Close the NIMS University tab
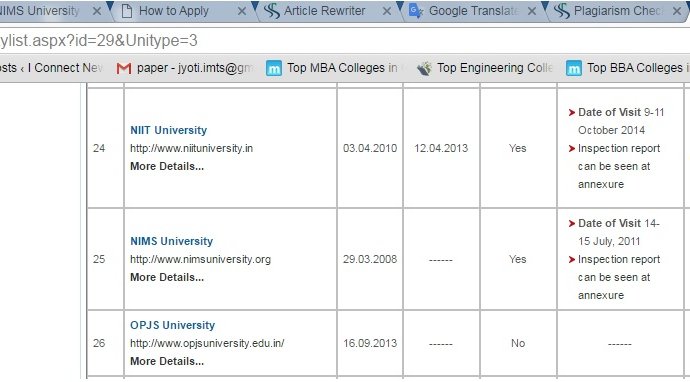This screenshot has width=690, height=382. tap(96, 11)
